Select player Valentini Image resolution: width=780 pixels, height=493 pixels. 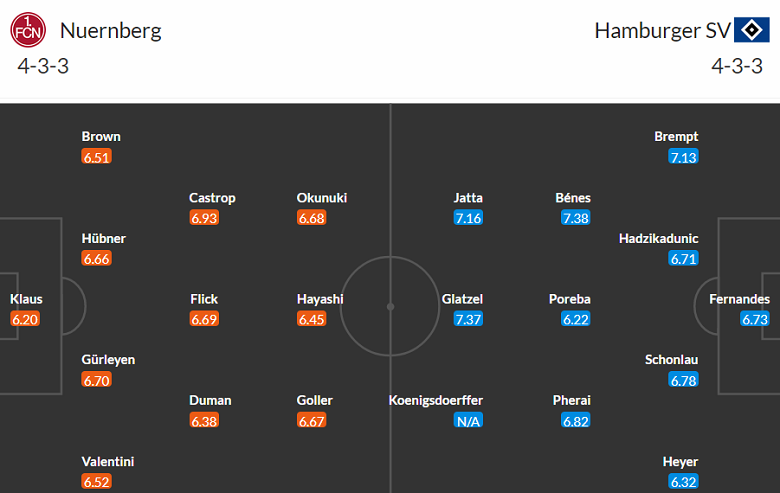[108, 462]
